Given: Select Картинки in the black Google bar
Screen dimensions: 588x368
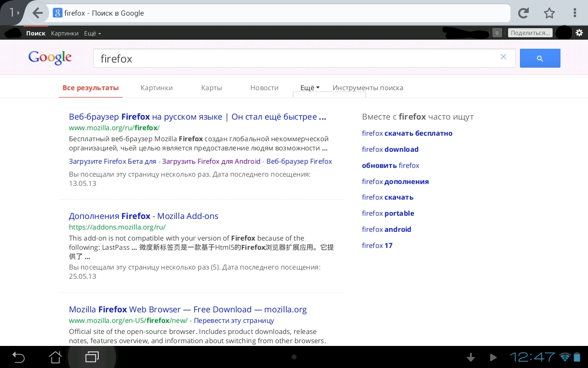Looking at the screenshot, I should coord(65,33).
